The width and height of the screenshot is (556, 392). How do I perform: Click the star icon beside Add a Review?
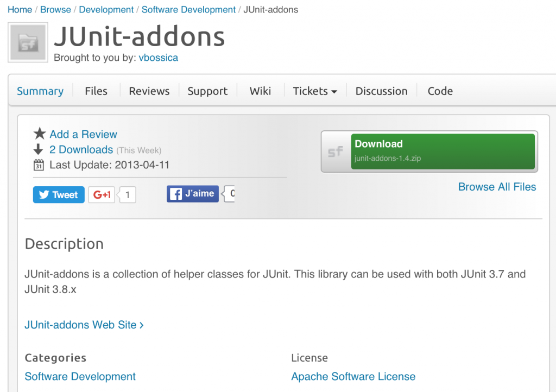coord(39,134)
